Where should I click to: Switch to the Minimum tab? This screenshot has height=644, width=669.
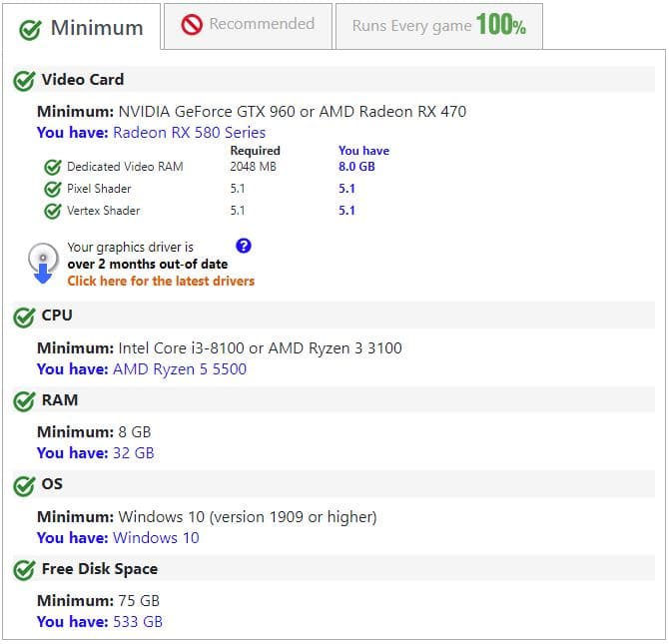(81, 27)
